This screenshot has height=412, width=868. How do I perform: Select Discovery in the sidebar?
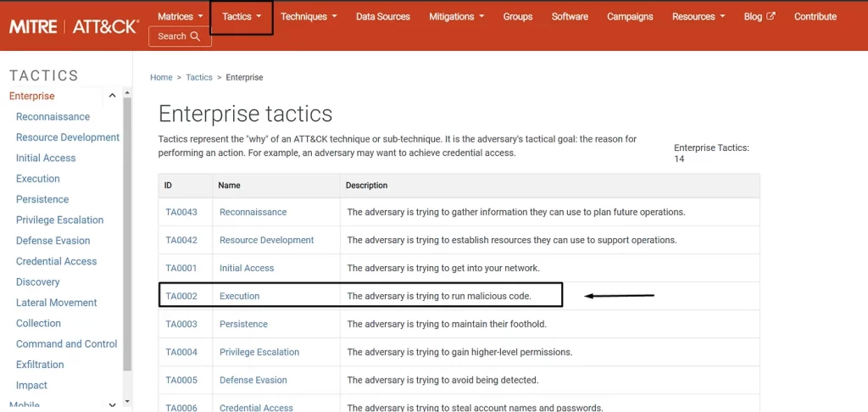coord(37,281)
